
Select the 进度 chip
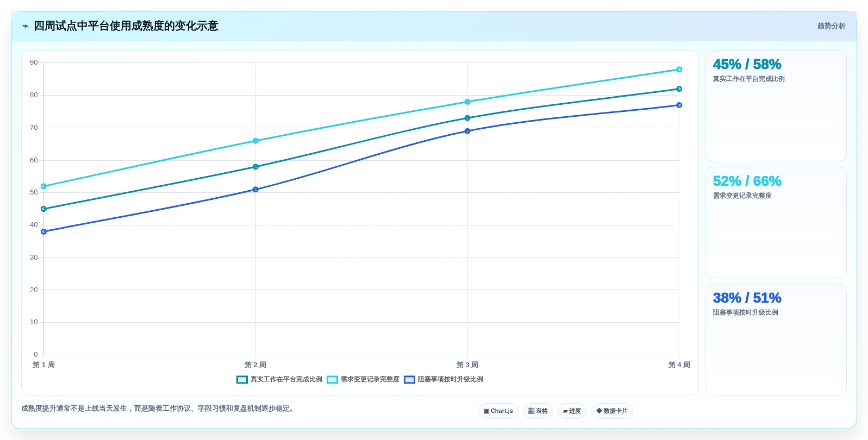572,411
